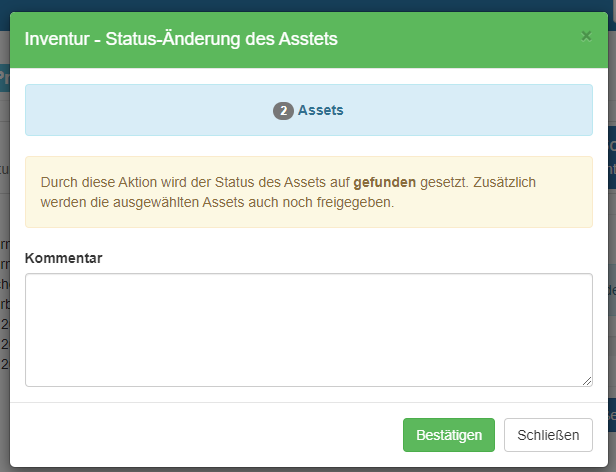Click the Bestätigen button
The height and width of the screenshot is (472, 616).
449,435
